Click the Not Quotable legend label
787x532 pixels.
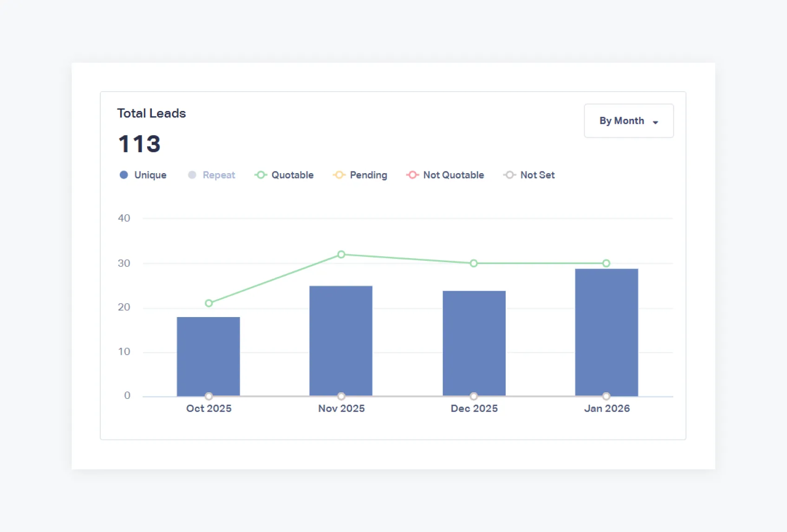(453, 175)
